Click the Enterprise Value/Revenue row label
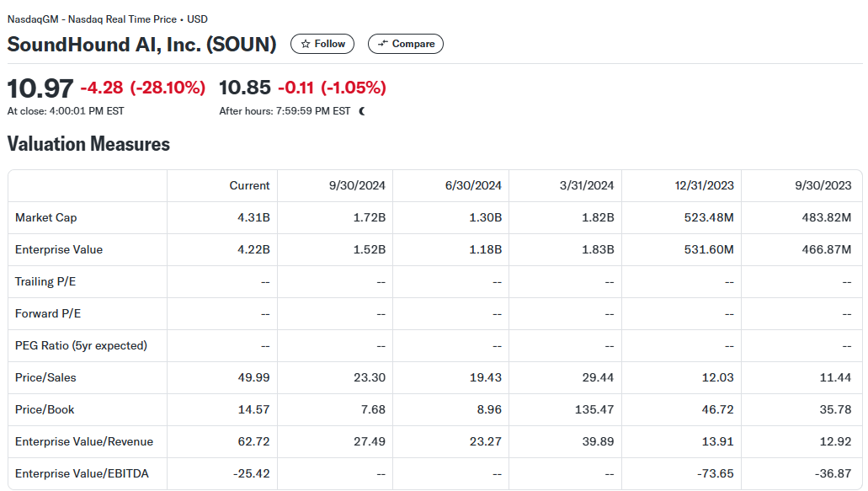868x491 pixels. (84, 442)
